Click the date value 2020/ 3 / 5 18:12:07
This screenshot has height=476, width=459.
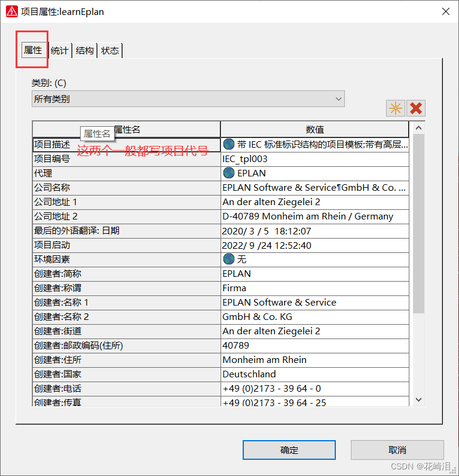pyautogui.click(x=314, y=231)
